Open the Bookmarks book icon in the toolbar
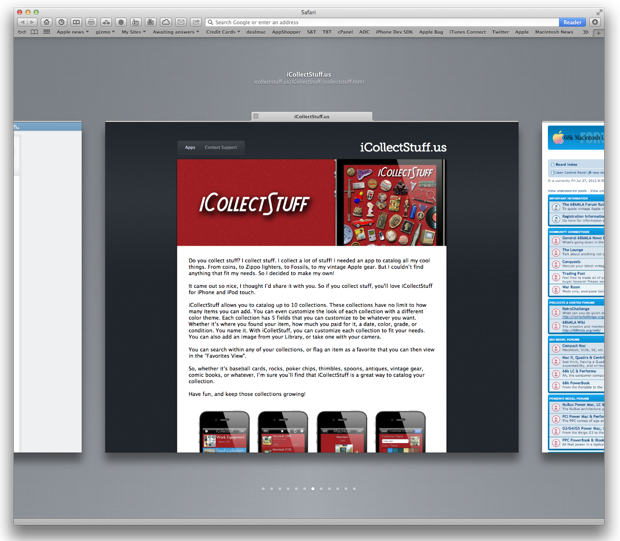The height and width of the screenshot is (541, 620). [x=76, y=22]
